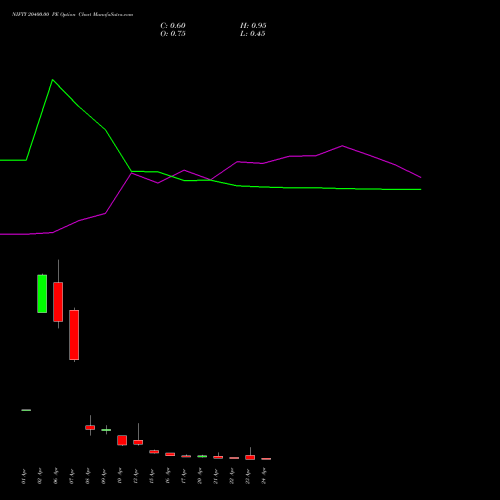Click the '06 Apr' date axis label

pos(55,476)
